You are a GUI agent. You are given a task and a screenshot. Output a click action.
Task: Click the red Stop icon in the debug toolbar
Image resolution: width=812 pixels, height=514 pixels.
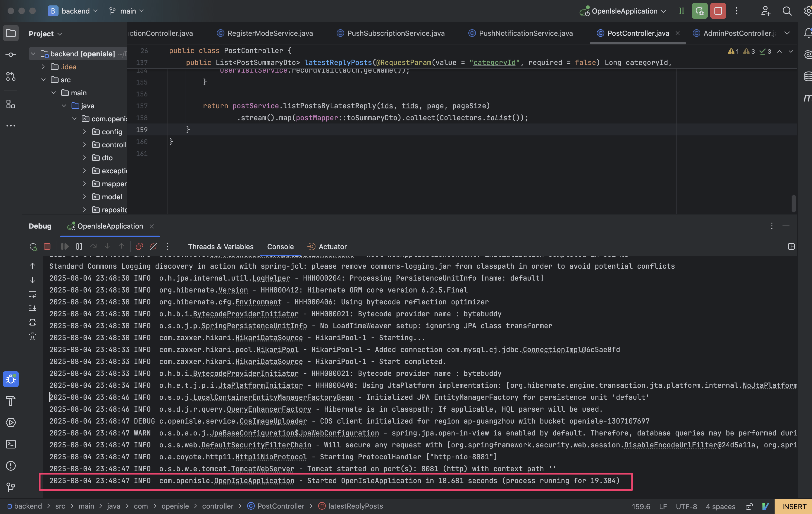point(47,246)
